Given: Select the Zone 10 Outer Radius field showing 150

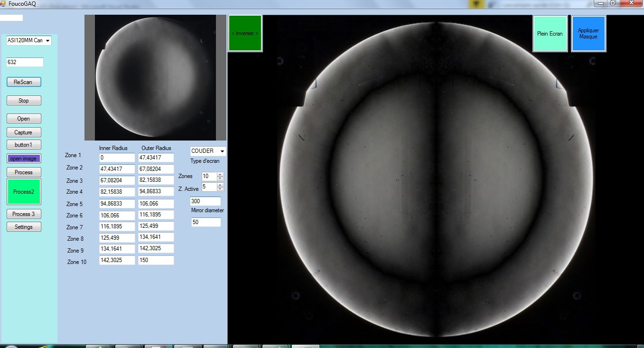Looking at the screenshot, I should click(x=156, y=260).
